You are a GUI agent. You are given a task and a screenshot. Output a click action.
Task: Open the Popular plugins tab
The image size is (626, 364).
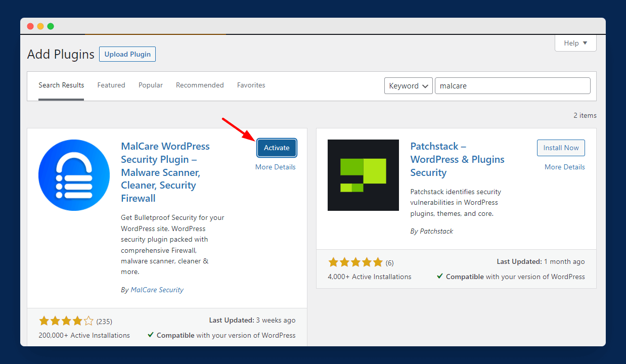click(x=151, y=85)
